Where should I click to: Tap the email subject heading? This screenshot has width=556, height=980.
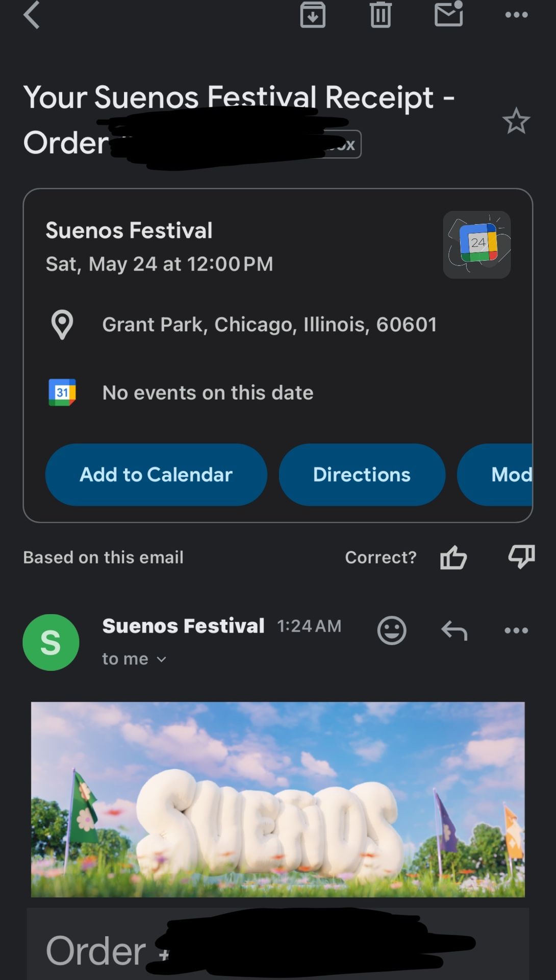239,119
